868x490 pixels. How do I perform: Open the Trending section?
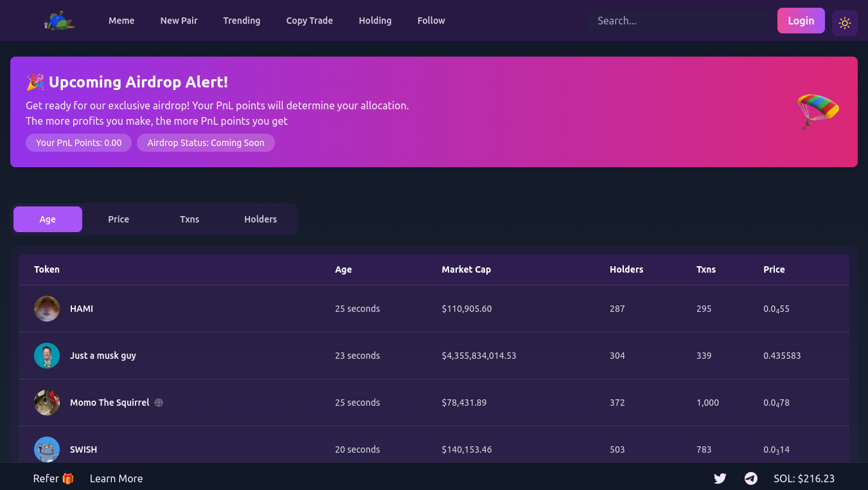[x=242, y=21]
